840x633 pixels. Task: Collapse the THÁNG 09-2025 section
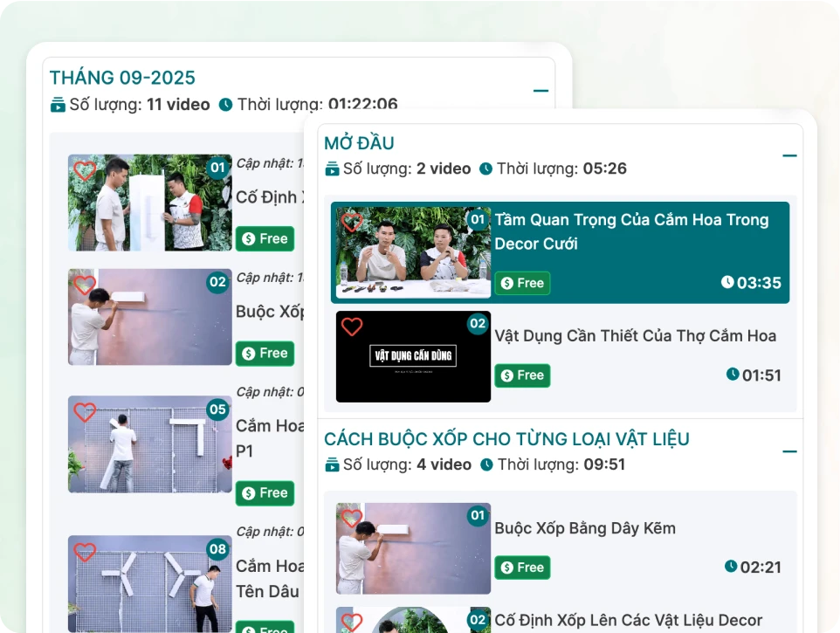(540, 91)
